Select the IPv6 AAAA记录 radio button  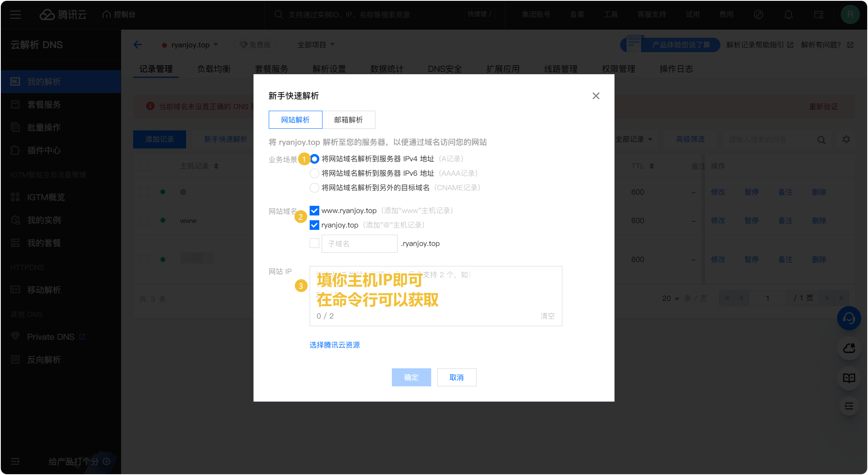pyautogui.click(x=314, y=173)
